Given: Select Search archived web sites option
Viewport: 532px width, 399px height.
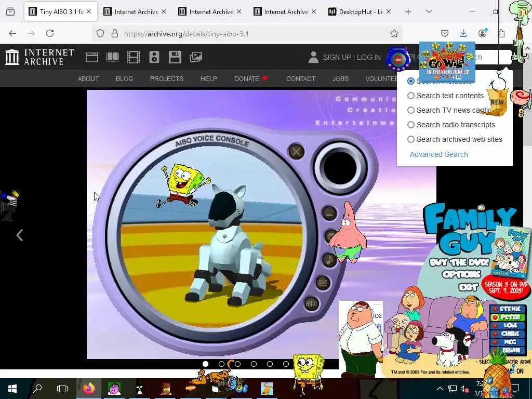Looking at the screenshot, I should [411, 139].
